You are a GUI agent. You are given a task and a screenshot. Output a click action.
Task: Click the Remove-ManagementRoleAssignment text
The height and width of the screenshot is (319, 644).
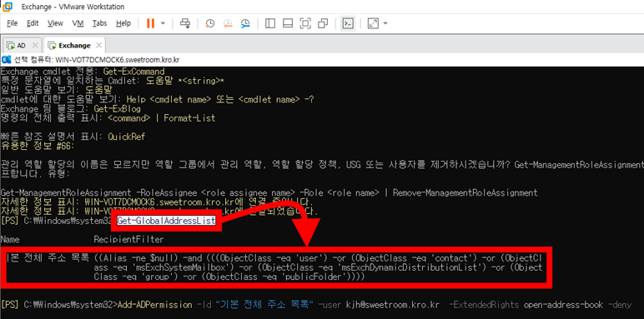click(465, 192)
